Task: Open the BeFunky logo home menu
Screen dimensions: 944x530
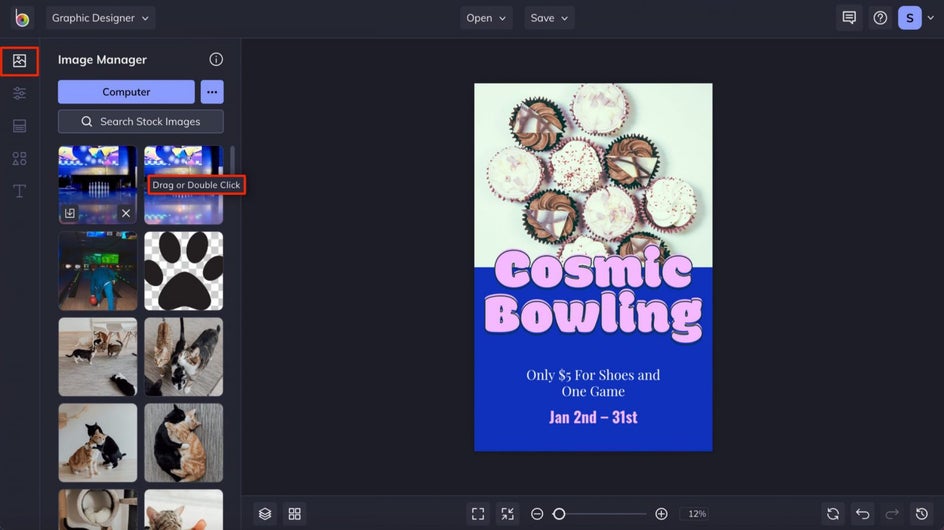Action: (22, 18)
